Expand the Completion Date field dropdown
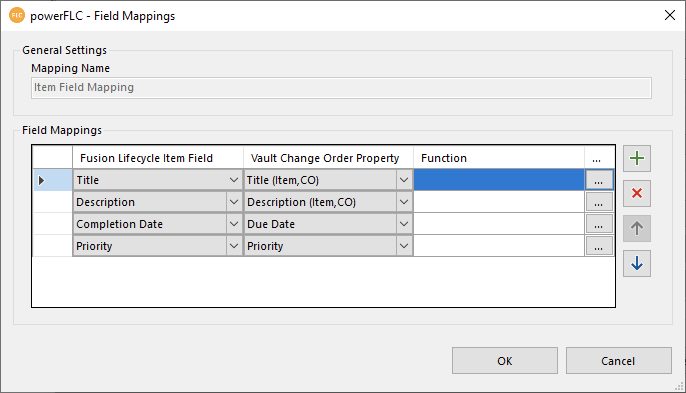Viewport: 686px width, 393px height. coord(234,224)
